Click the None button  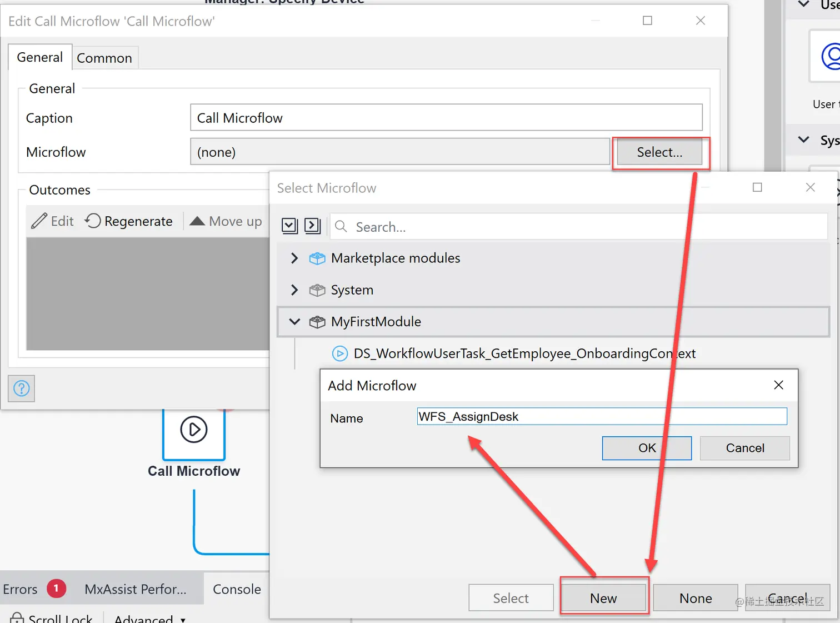tap(696, 598)
